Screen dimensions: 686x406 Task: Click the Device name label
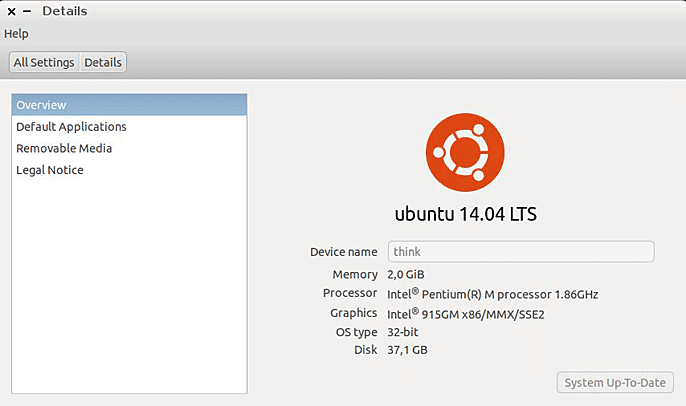343,252
